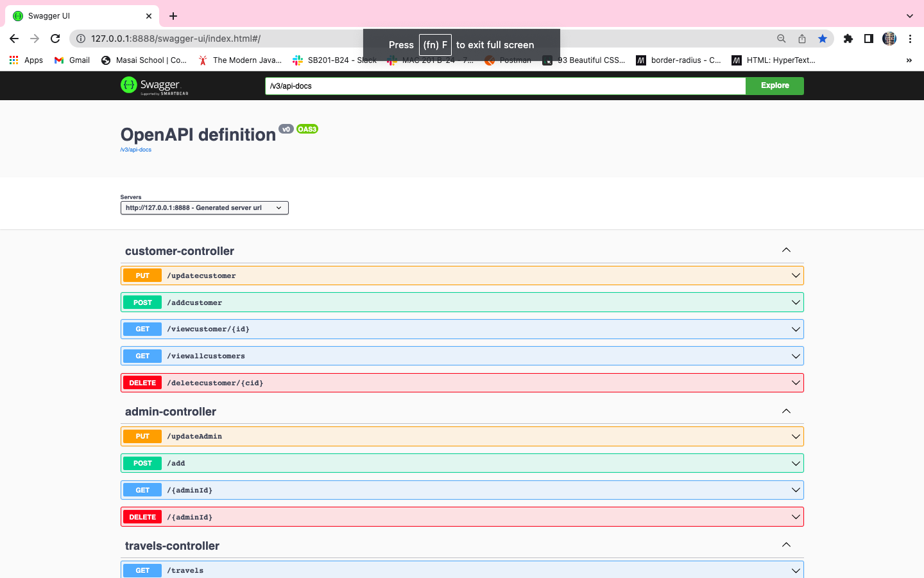Collapse the admin-controller section
Image resolution: width=924 pixels, height=578 pixels.
tap(786, 411)
